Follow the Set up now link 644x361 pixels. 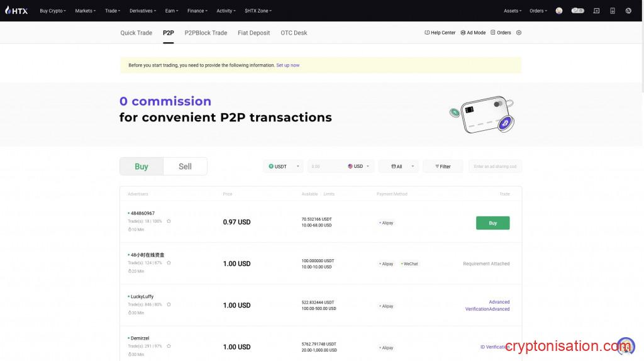(287, 65)
